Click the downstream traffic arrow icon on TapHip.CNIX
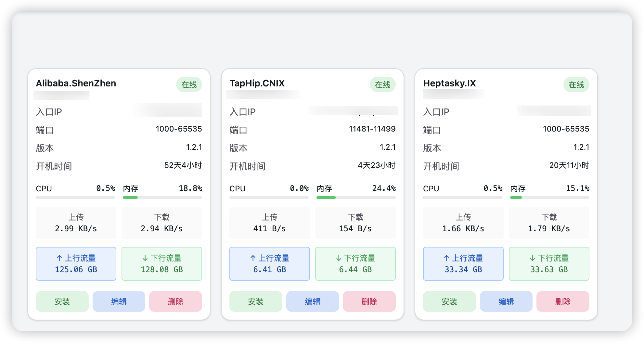This screenshot has height=343, width=644. pyautogui.click(x=339, y=258)
